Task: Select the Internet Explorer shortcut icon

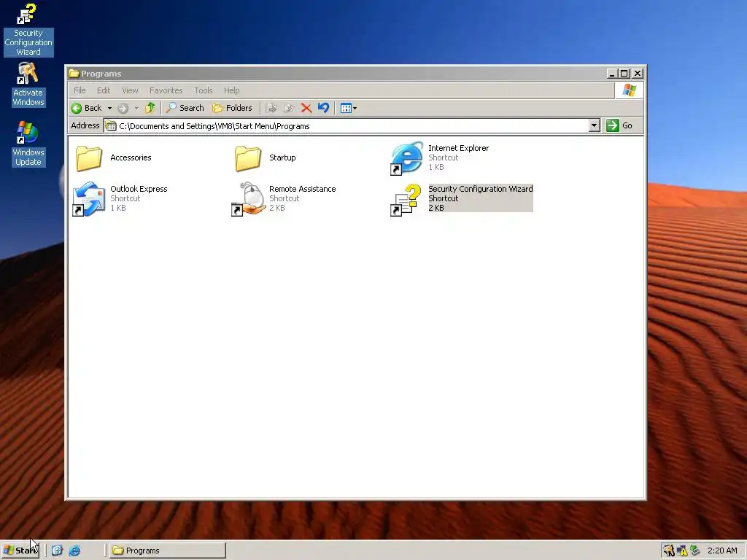Action: coord(406,158)
